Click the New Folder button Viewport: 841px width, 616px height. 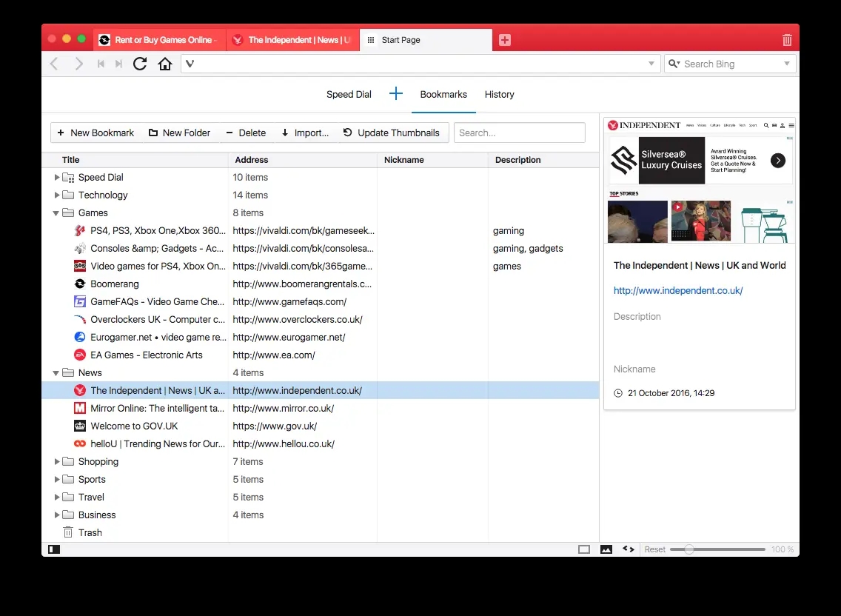click(x=180, y=133)
